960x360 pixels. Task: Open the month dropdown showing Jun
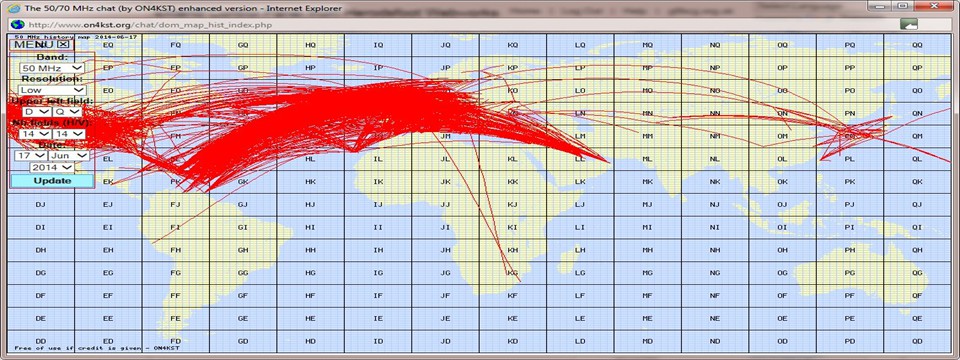[x=69, y=156]
